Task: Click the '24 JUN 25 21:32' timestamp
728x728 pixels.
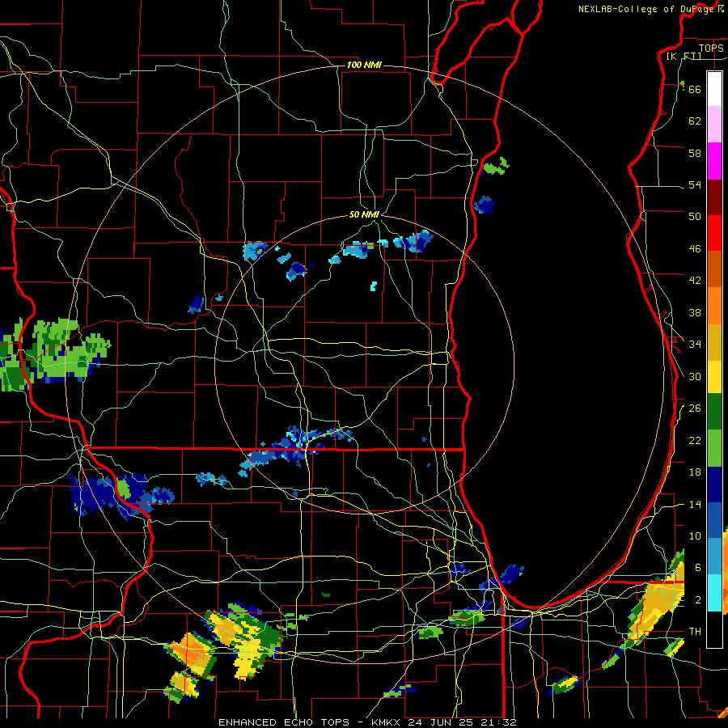Action: (462, 722)
